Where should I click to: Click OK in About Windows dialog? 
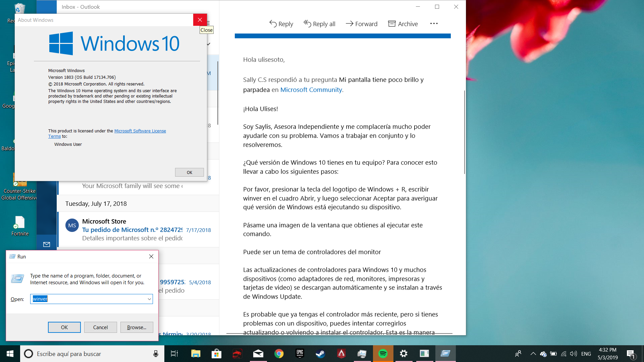coord(190,172)
